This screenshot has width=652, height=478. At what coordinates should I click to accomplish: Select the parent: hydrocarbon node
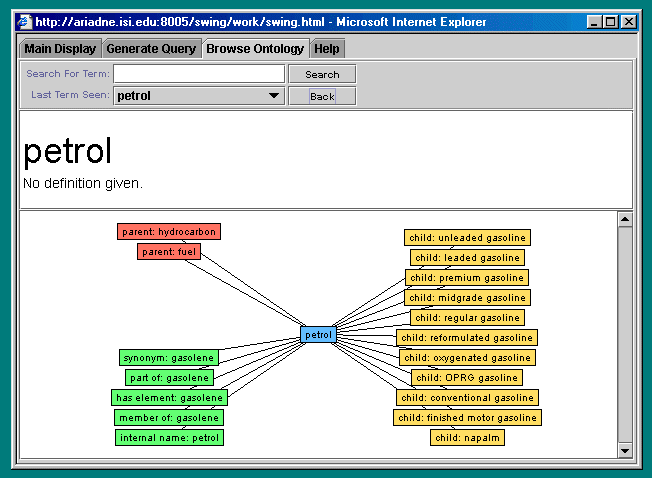(168, 232)
